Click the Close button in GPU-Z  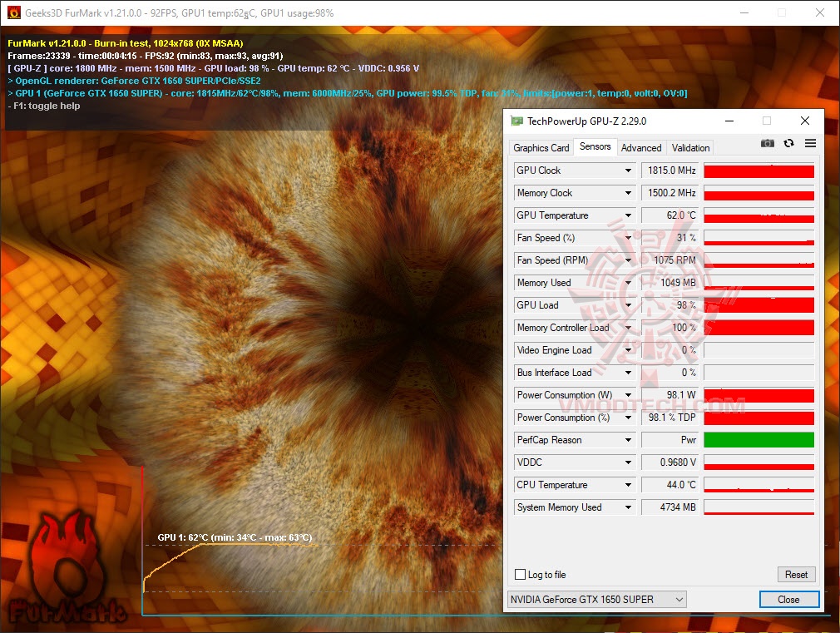(788, 599)
